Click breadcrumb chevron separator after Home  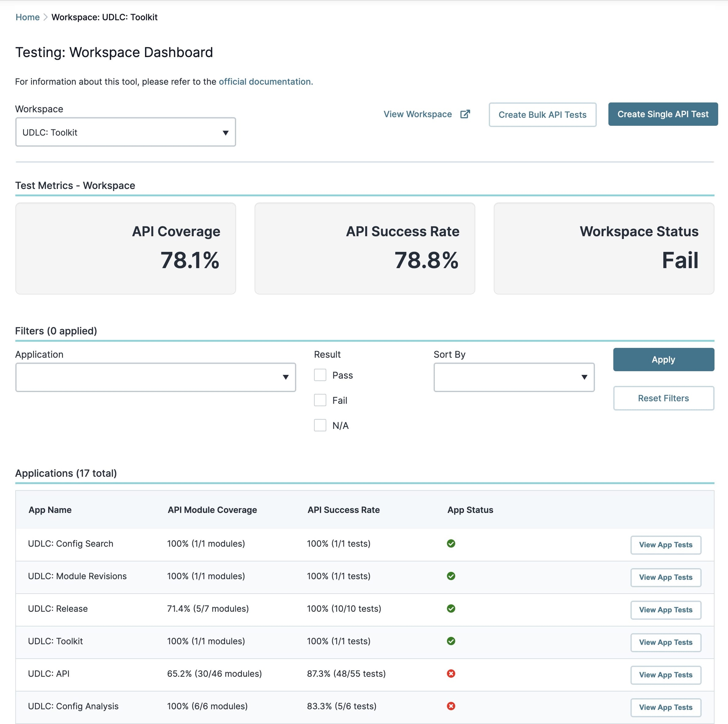tap(46, 17)
